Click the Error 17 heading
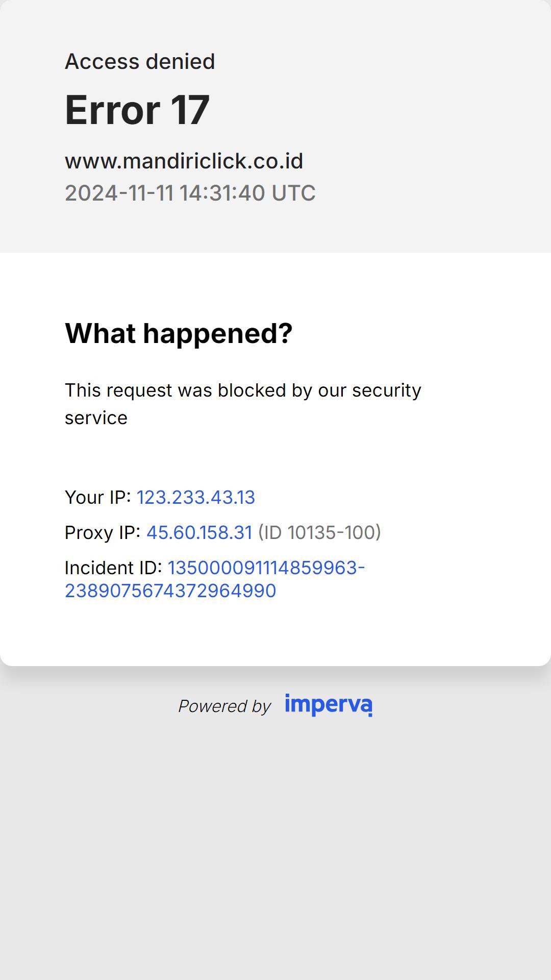The height and width of the screenshot is (980, 551). (137, 110)
